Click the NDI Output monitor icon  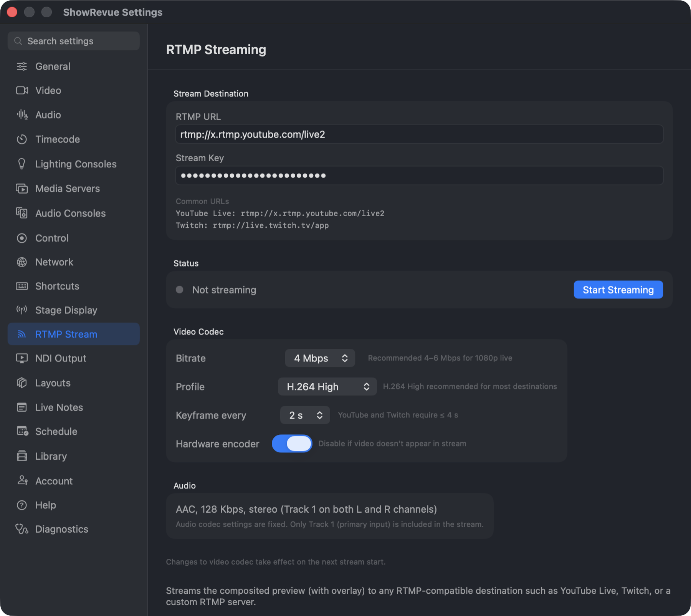(22, 358)
